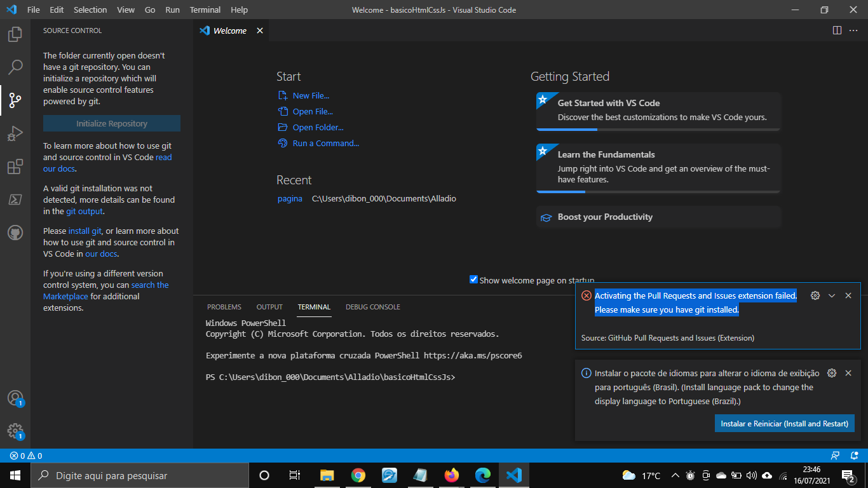Click the Initialize Repository button
Viewport: 868px width, 488px height.
pos(111,123)
